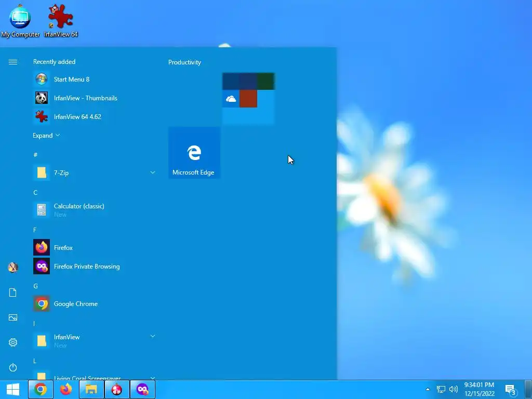
Task: Switch to Chrome on the taskbar
Action: coord(41,389)
